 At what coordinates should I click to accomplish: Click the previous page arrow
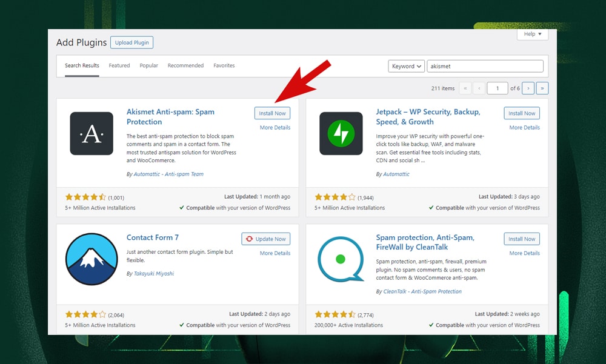pos(479,88)
